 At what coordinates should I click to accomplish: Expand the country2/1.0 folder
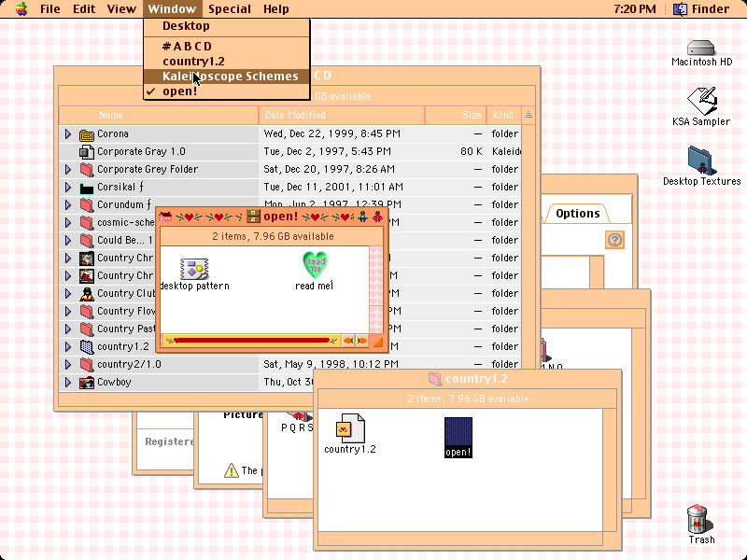click(68, 364)
